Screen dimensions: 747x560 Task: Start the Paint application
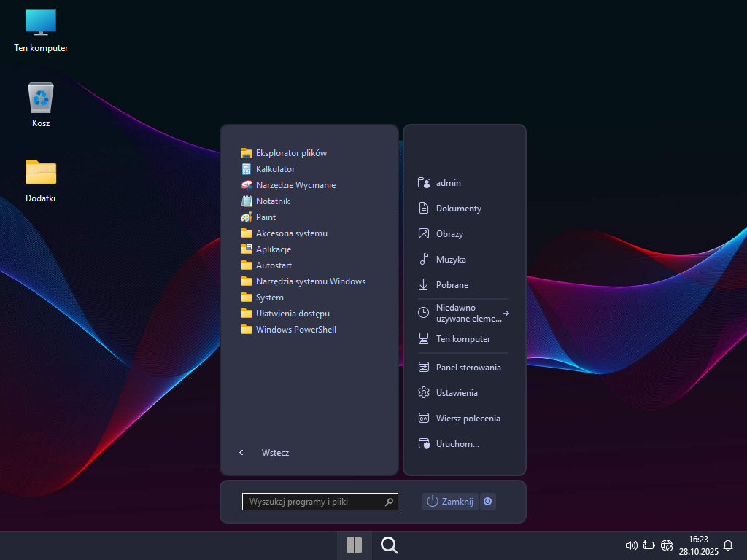pos(266,217)
